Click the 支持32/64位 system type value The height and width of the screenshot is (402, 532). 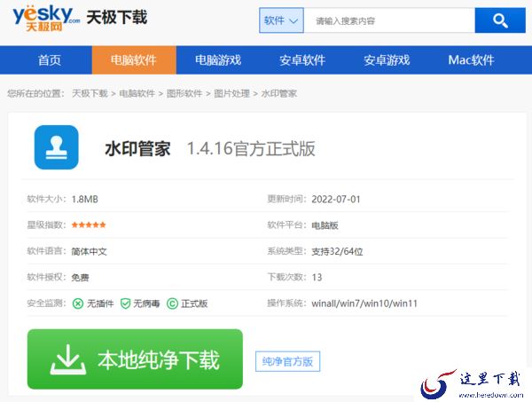pos(337,252)
